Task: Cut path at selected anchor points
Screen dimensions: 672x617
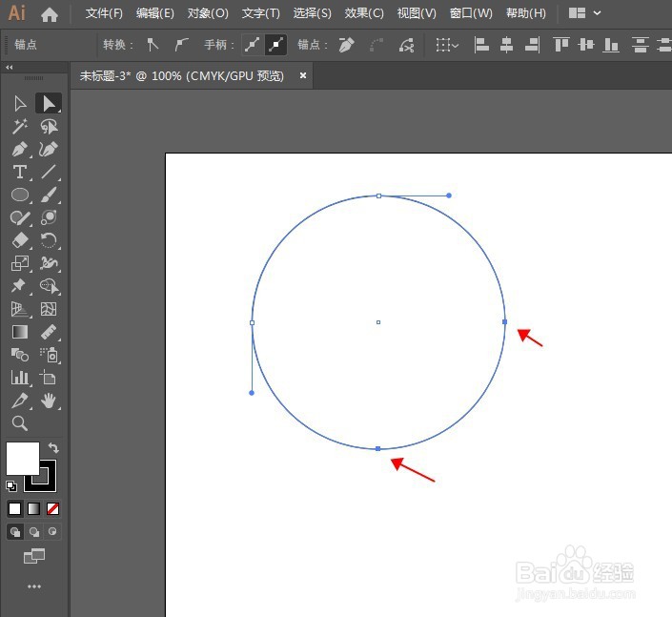Action: 406,45
